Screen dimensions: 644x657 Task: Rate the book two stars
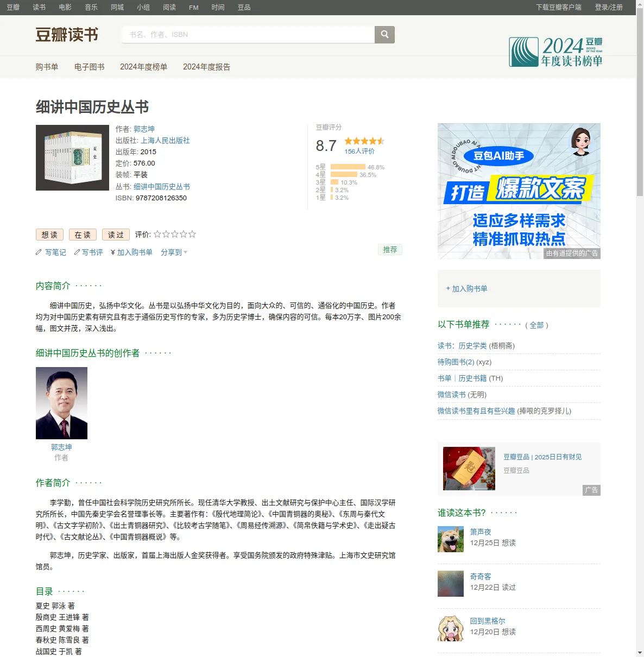tap(166, 235)
